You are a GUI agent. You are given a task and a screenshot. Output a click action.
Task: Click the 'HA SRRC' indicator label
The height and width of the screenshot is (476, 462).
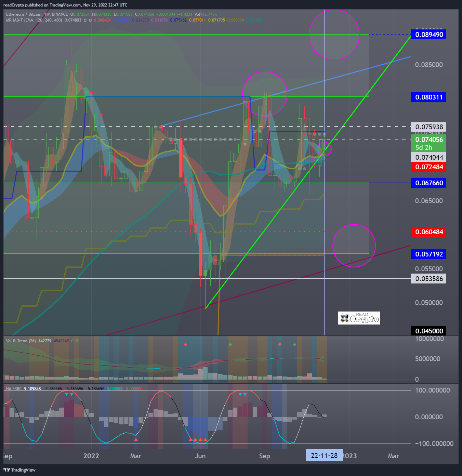click(14, 389)
